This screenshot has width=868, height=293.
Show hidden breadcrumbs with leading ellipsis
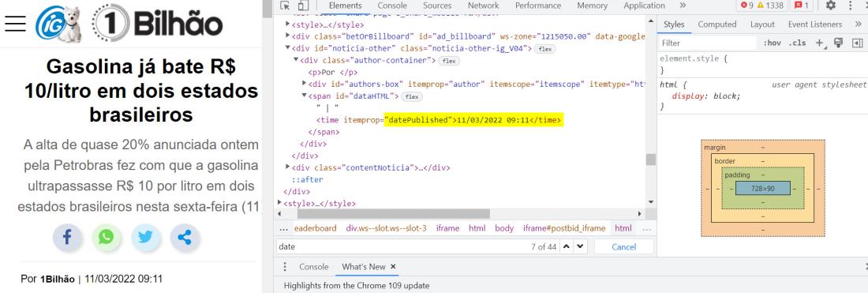coord(284,228)
